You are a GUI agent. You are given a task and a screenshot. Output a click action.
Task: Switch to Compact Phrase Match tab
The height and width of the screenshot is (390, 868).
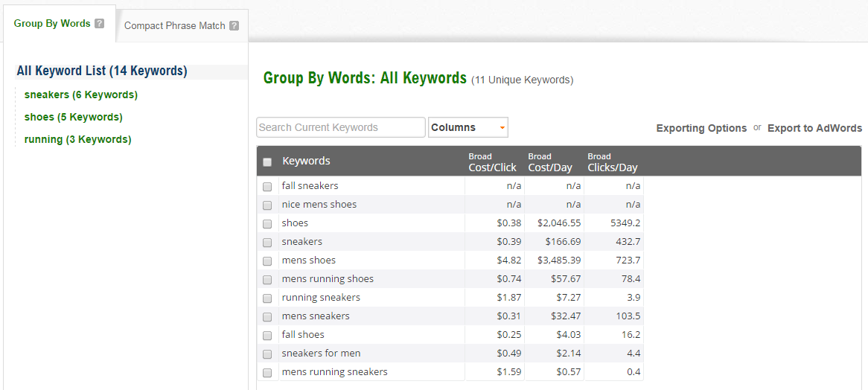[x=174, y=26]
